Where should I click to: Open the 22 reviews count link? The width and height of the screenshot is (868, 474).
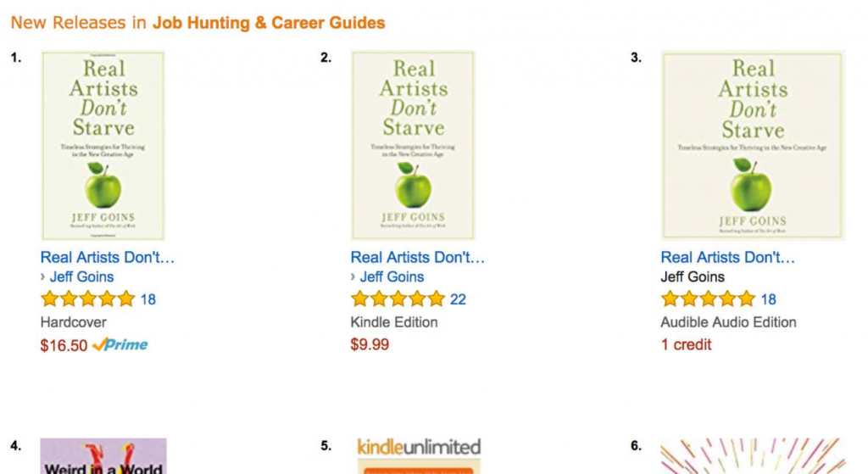click(x=458, y=299)
